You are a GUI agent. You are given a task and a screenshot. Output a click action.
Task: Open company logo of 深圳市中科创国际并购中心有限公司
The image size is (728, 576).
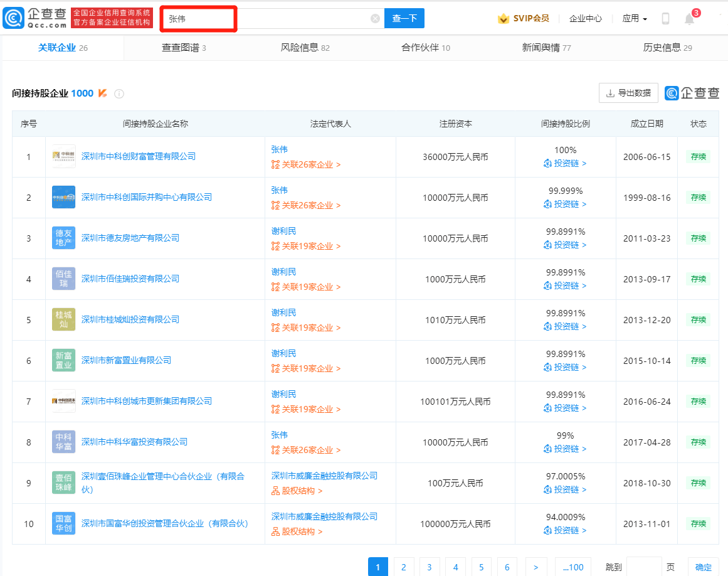[x=63, y=198]
